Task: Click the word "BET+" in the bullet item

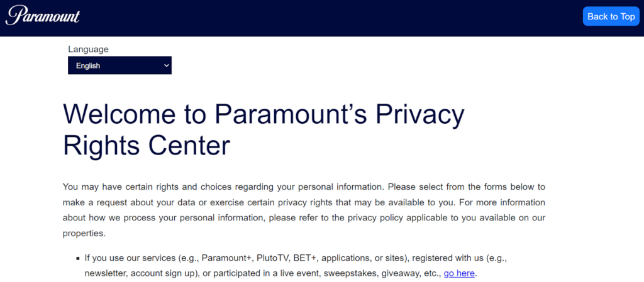Action: 306,258
